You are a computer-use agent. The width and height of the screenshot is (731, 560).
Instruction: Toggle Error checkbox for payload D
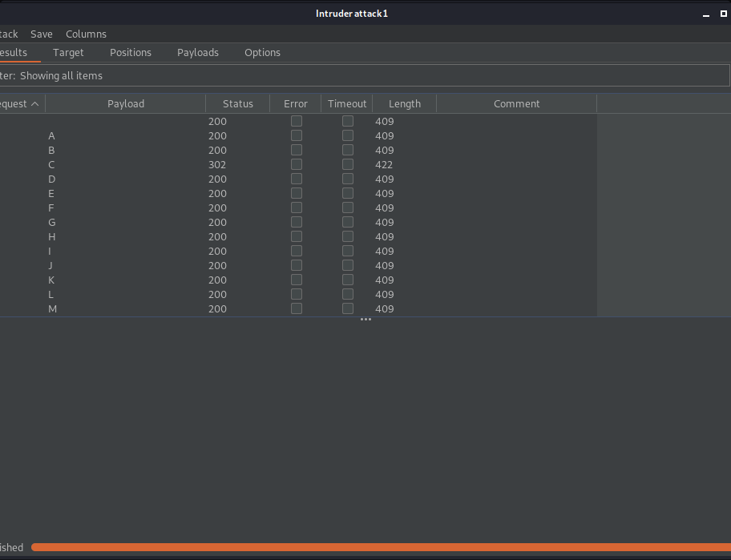coord(297,179)
